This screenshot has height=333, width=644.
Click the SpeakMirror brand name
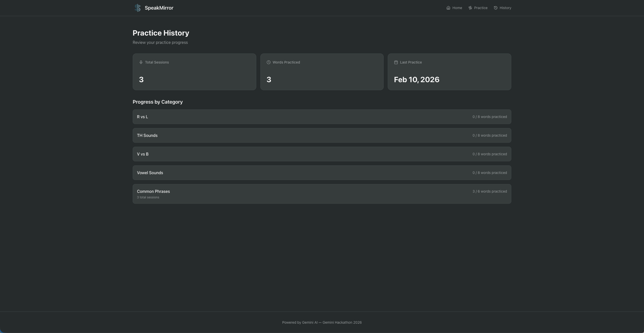(159, 8)
